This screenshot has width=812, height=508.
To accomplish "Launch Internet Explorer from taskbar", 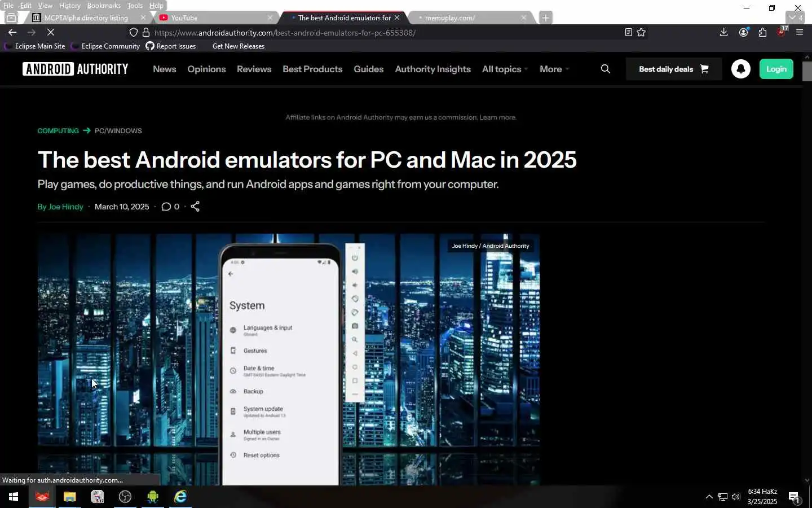I will (180, 497).
